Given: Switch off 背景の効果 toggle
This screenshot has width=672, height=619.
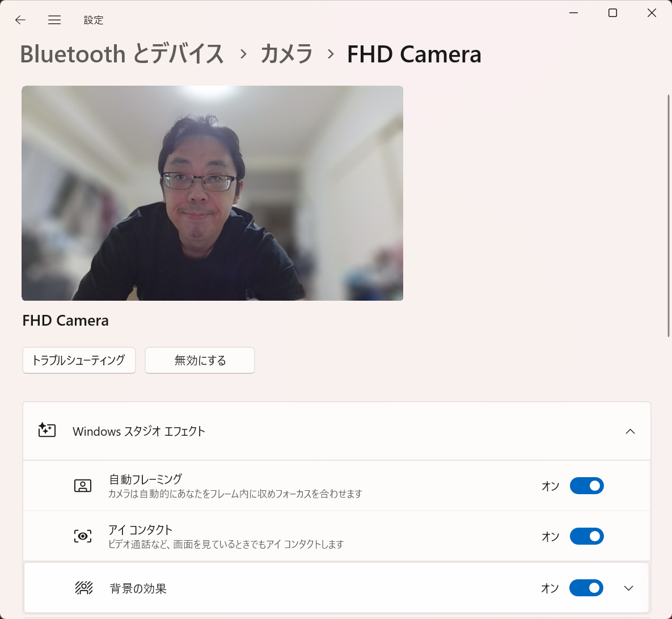Looking at the screenshot, I should pyautogui.click(x=586, y=588).
